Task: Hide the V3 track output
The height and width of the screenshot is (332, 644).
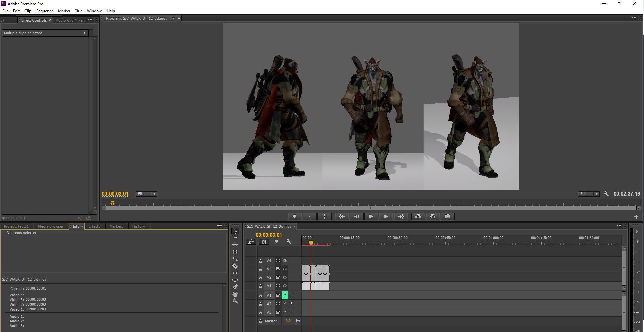Action: pyautogui.click(x=285, y=269)
